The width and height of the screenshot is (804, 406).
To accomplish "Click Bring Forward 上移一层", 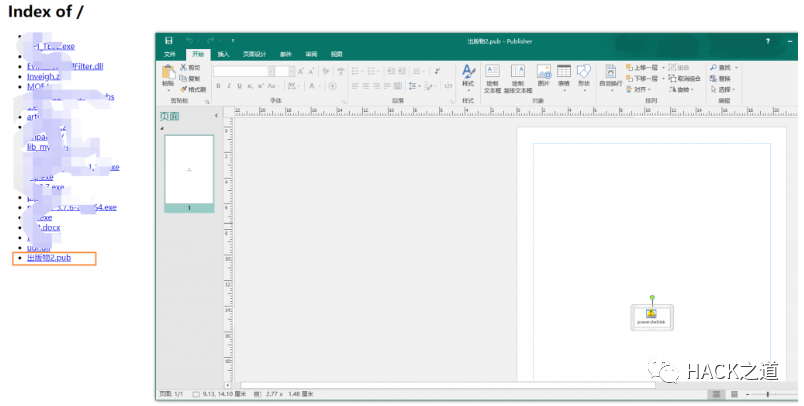I will [642, 68].
